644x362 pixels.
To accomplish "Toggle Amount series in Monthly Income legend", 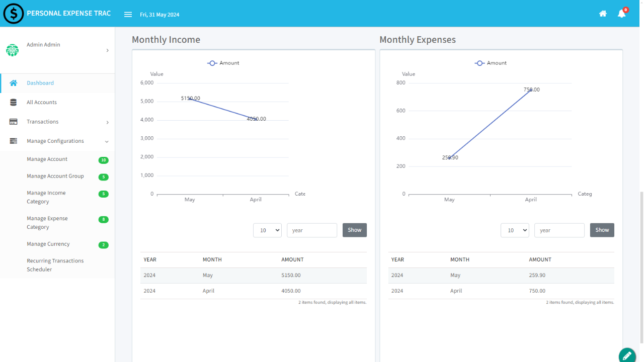I will 223,63.
